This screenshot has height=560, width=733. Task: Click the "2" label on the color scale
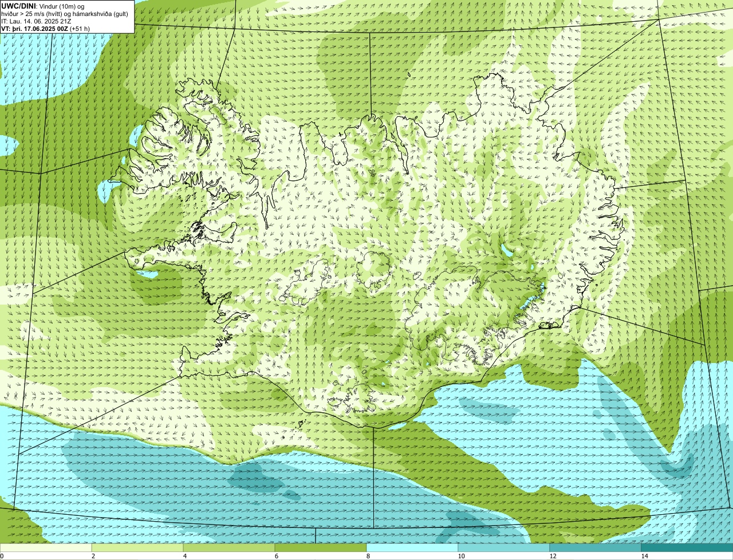(x=93, y=556)
